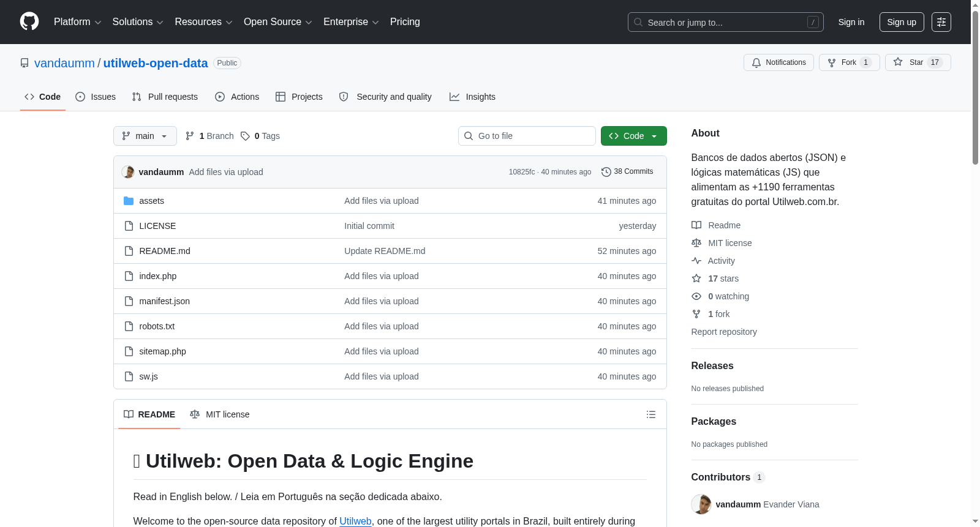Expand the Platform menu
The image size is (980, 527).
(x=78, y=22)
